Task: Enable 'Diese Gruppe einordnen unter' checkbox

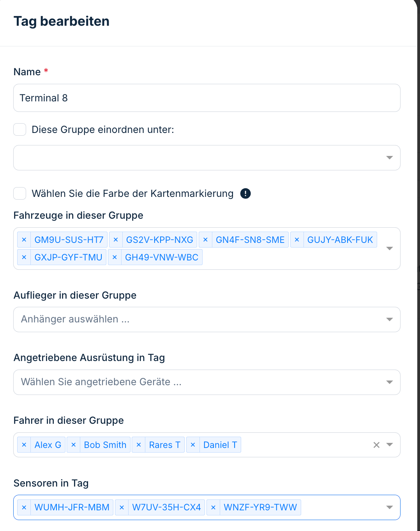Action: pos(20,129)
